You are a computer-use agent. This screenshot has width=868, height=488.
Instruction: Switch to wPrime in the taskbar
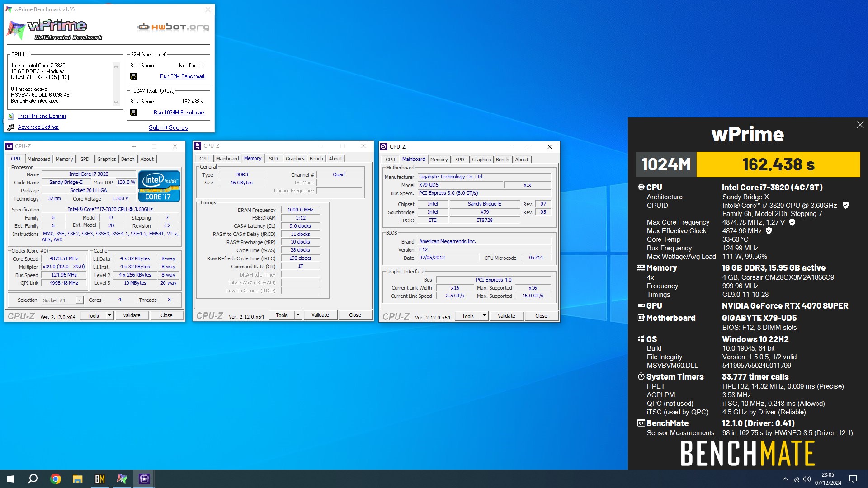[x=122, y=479]
